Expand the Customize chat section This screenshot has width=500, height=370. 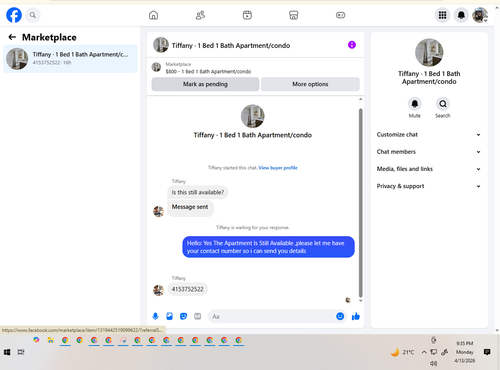(x=429, y=135)
